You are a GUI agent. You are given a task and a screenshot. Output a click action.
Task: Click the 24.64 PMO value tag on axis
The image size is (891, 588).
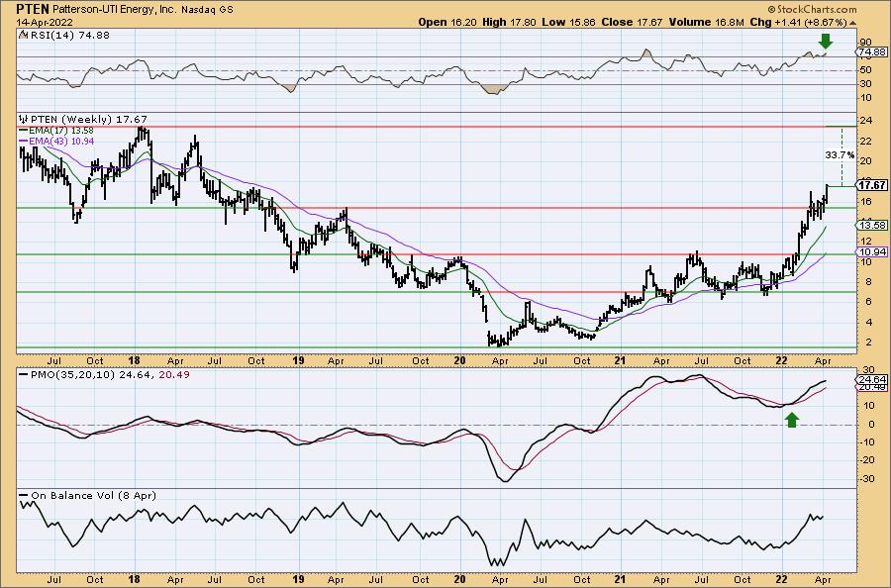click(872, 379)
